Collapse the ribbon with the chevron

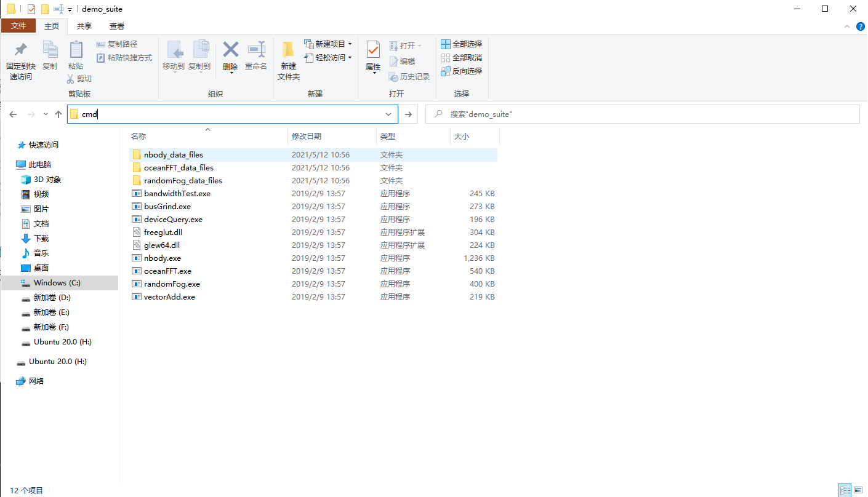click(848, 26)
